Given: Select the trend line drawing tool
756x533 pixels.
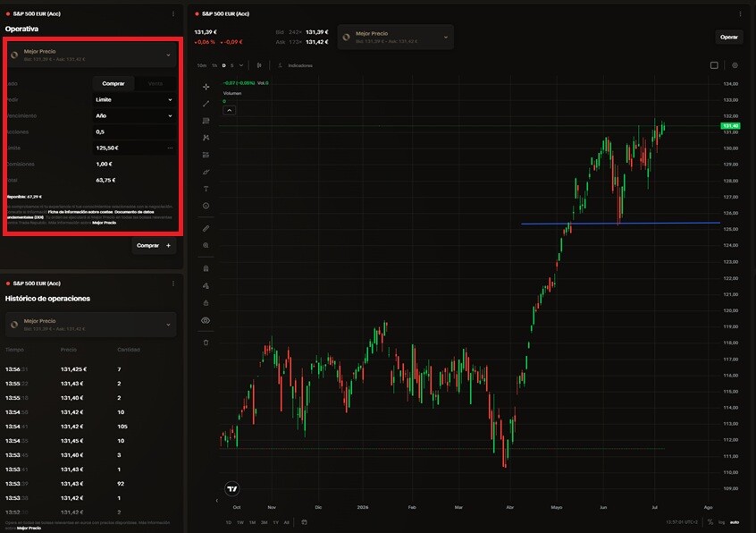Looking at the screenshot, I should coord(206,104).
